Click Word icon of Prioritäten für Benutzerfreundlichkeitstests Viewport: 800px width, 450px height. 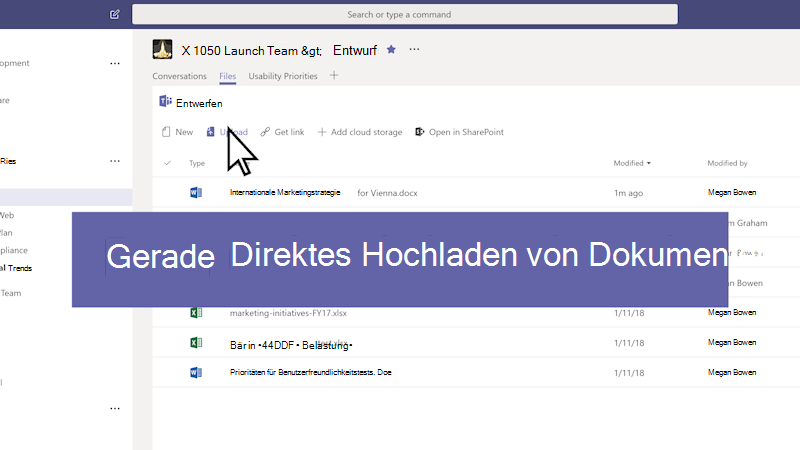click(196, 372)
